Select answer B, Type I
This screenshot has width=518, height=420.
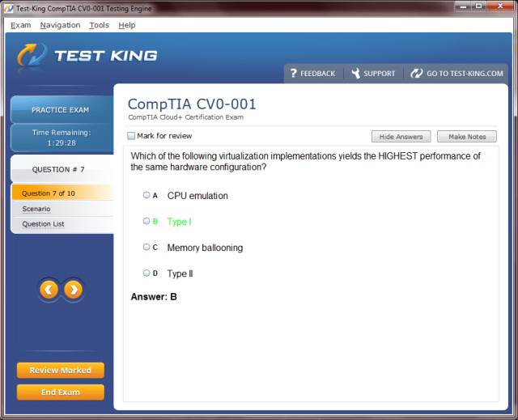(146, 221)
